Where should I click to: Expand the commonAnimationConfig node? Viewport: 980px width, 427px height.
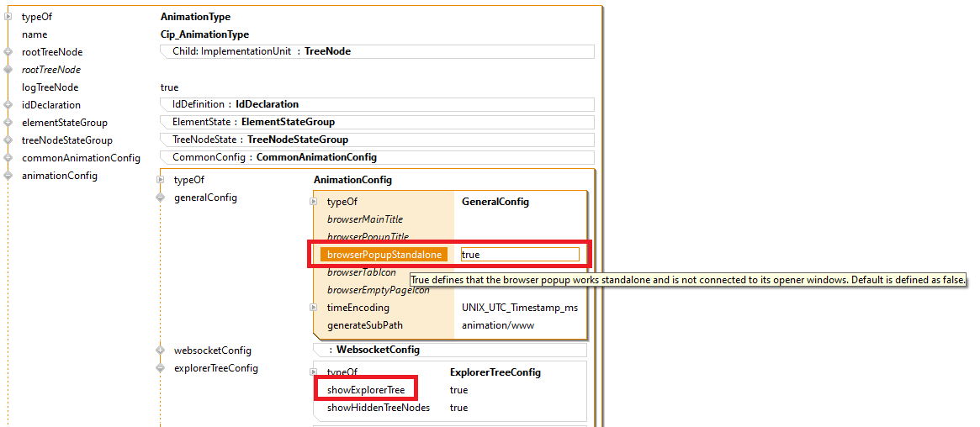(x=8, y=158)
